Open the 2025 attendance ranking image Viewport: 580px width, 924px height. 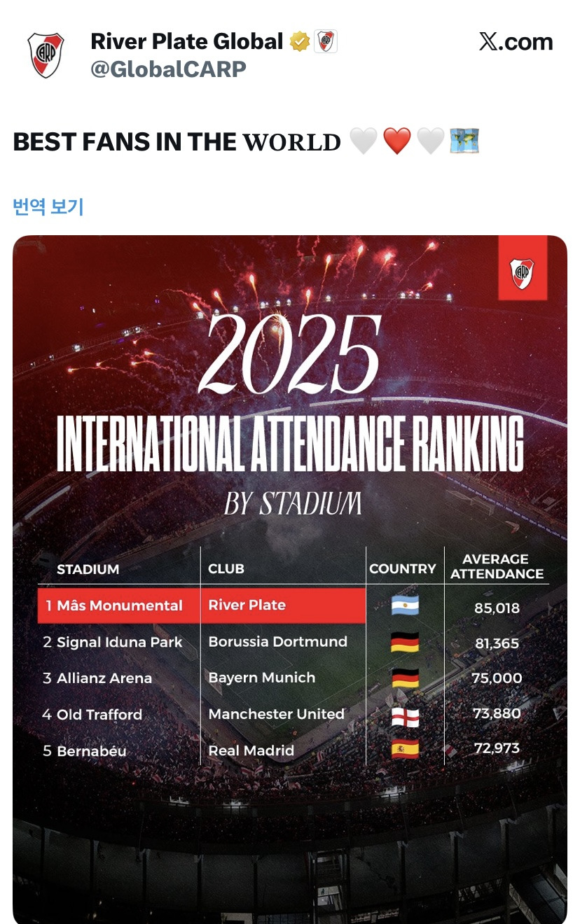coord(290,580)
